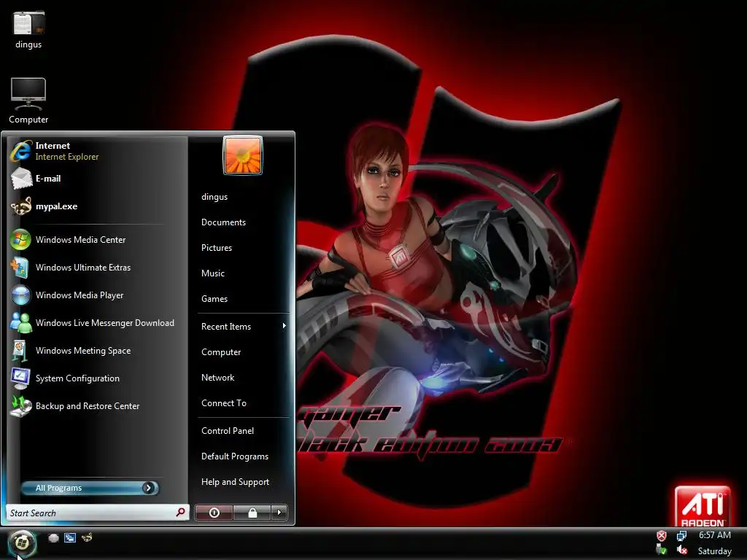Select the Computer desktop icon
Screen dimensions: 747x560
(x=28, y=94)
